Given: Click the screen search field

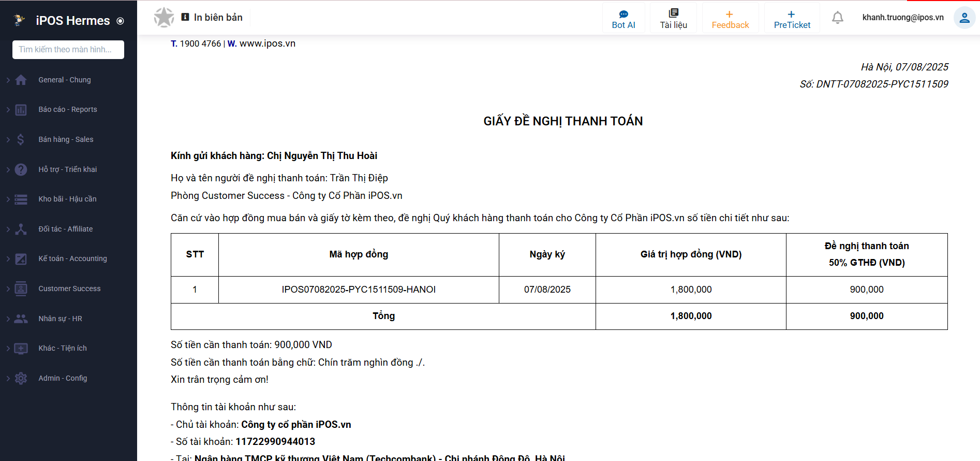Looking at the screenshot, I should pos(68,50).
